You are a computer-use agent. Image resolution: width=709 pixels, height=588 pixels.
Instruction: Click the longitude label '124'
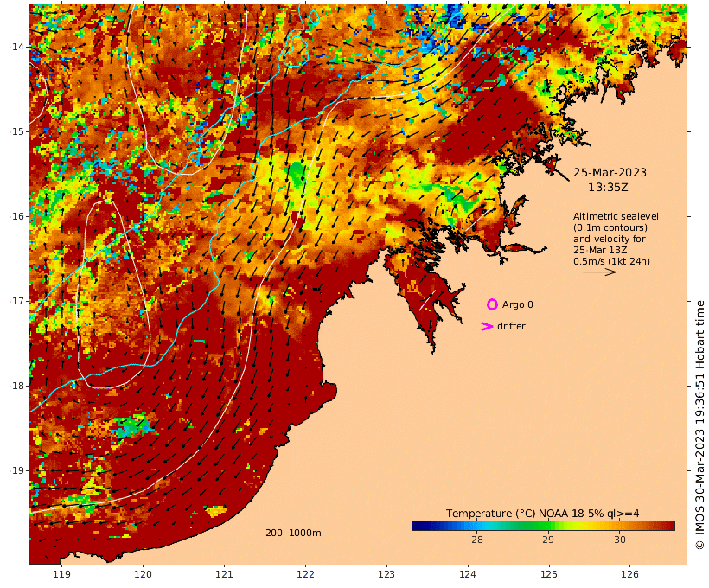[x=468, y=574]
